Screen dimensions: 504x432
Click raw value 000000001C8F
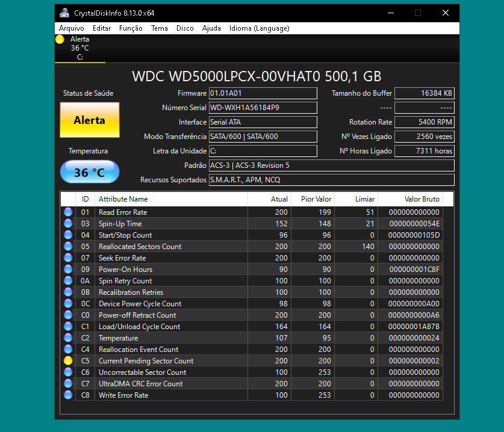click(414, 270)
